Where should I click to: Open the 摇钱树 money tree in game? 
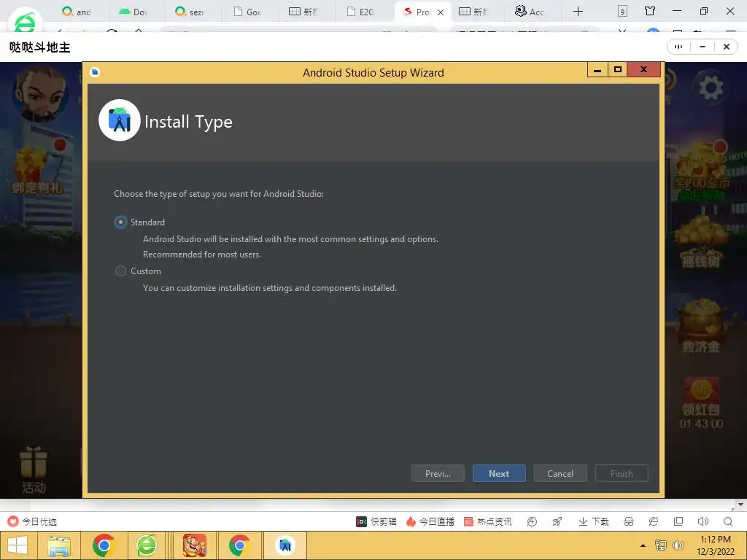pyautogui.click(x=701, y=242)
